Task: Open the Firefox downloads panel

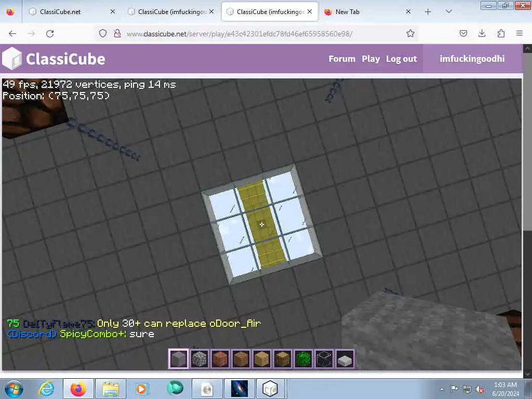Action: tap(482, 34)
